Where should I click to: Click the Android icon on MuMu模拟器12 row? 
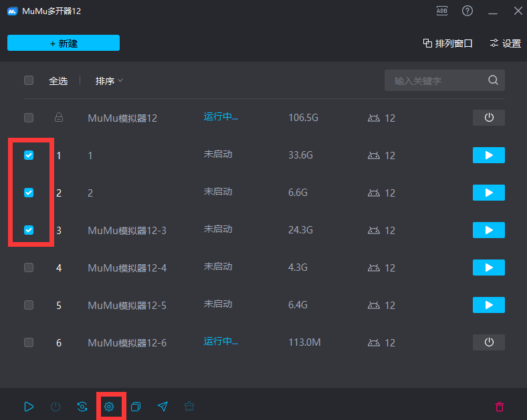(x=374, y=118)
